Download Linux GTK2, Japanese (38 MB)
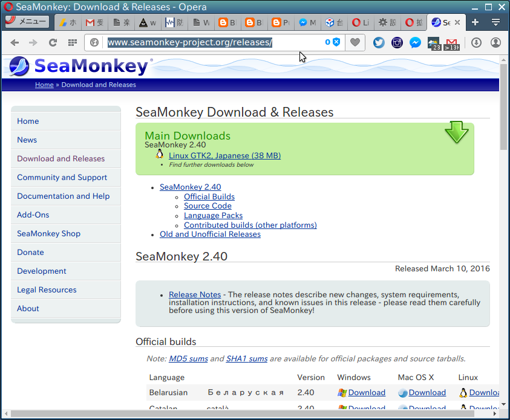The height and width of the screenshot is (420, 510). (225, 155)
